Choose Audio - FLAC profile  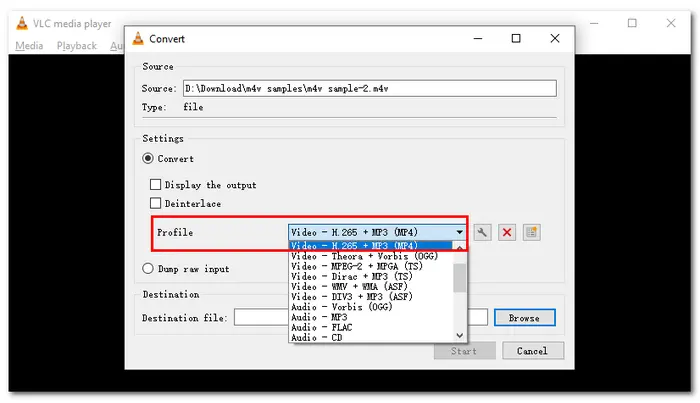point(371,328)
